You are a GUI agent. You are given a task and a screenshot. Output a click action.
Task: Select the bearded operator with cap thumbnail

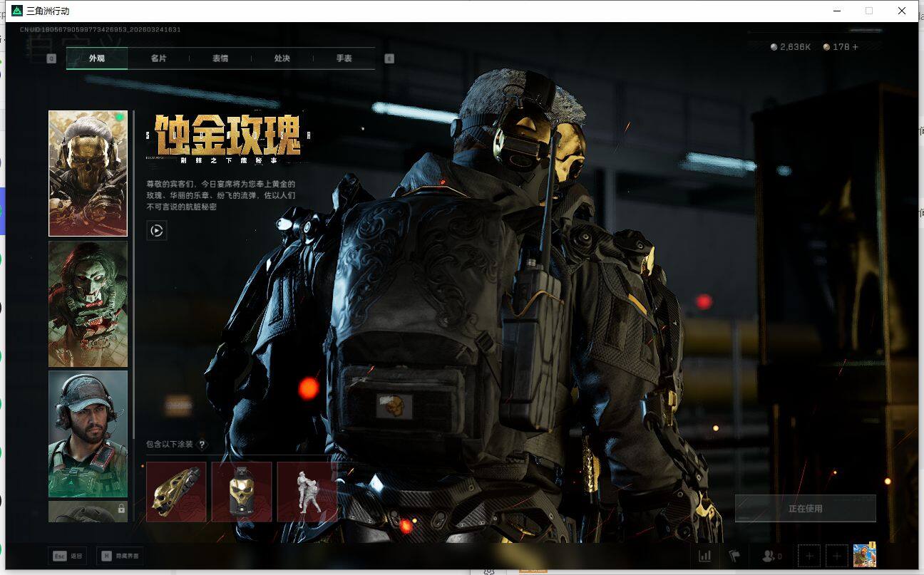point(88,434)
